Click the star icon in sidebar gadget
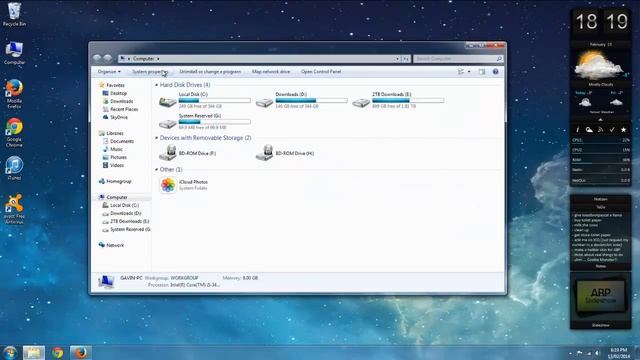 623,130
